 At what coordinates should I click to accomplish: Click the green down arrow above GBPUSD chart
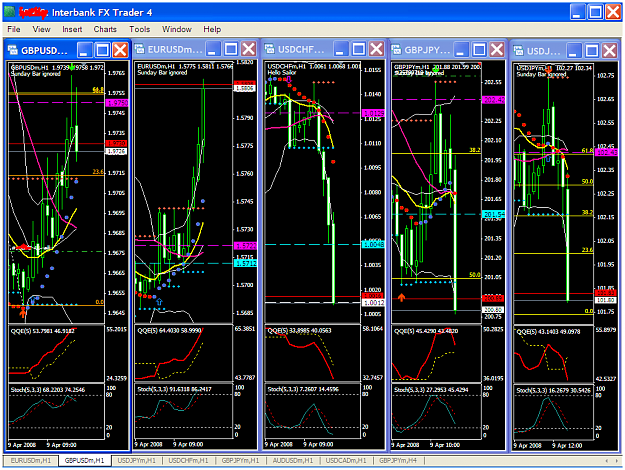pos(71,67)
